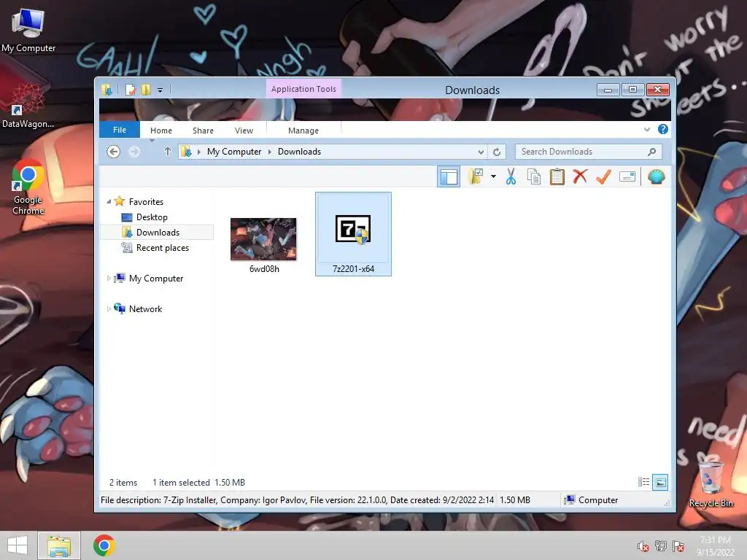Launch Chrome from the taskbar
This screenshot has width=747, height=560.
tap(104, 545)
